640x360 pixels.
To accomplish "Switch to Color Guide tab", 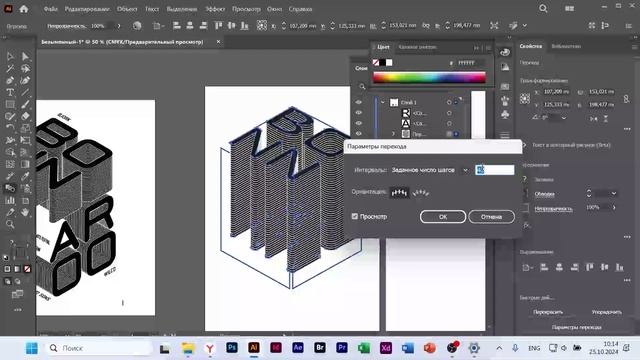I will [x=417, y=47].
